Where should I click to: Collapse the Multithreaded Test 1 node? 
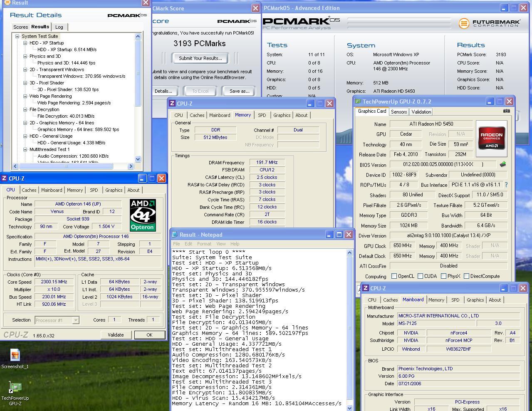tap(25, 149)
